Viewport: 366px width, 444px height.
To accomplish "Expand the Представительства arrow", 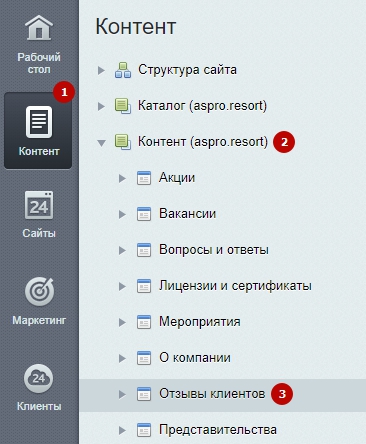I will 122,430.
